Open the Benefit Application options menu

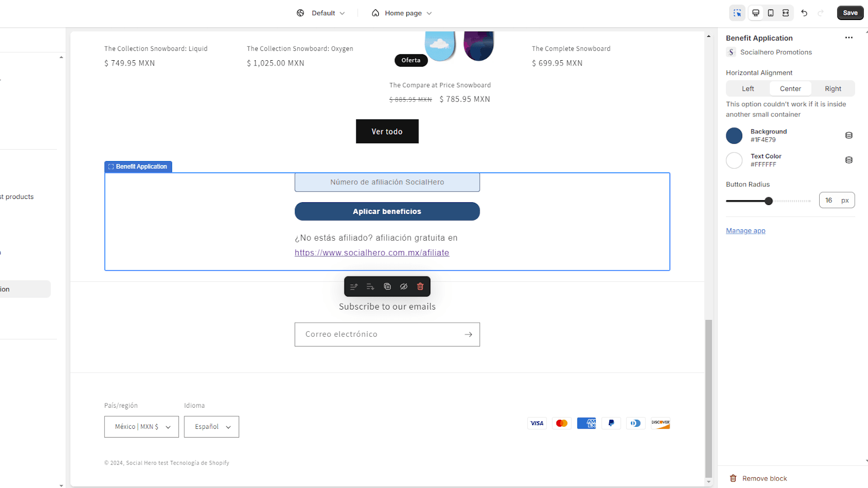pos(848,37)
